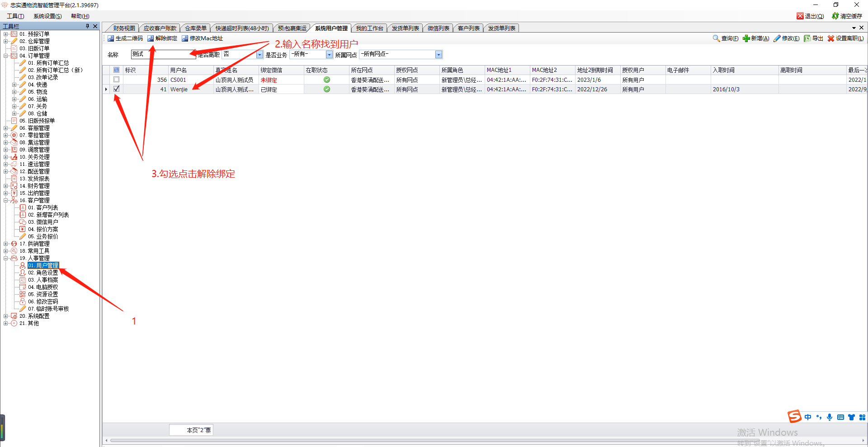The width and height of the screenshot is (868, 447).
Task: Uncheck the Wenjie row checkbox
Action: [x=117, y=89]
